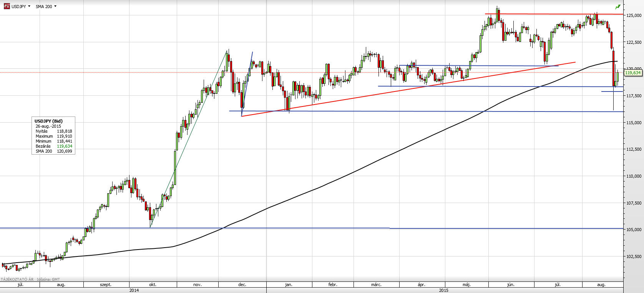Click the aug. 2015 label on the time axis

tap(601, 285)
